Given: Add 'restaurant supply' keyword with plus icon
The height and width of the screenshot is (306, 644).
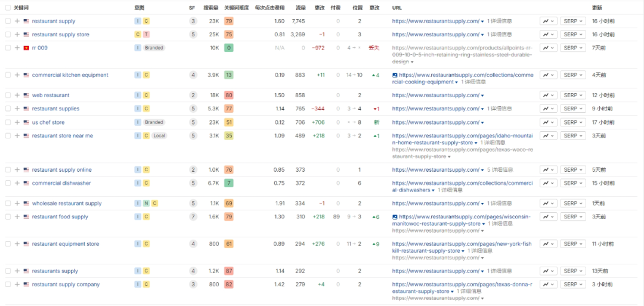Looking at the screenshot, I should tap(17, 21).
